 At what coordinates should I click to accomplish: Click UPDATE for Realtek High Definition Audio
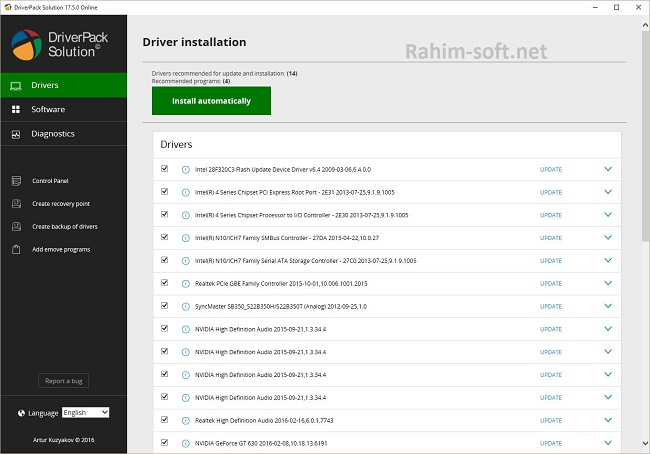(x=551, y=420)
